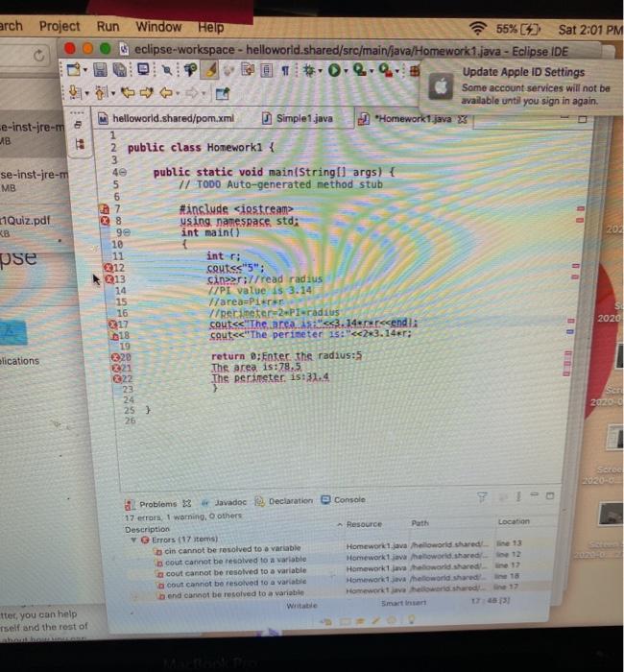Toggle Block Selection mode button
624x672 pixels.
tap(267, 70)
